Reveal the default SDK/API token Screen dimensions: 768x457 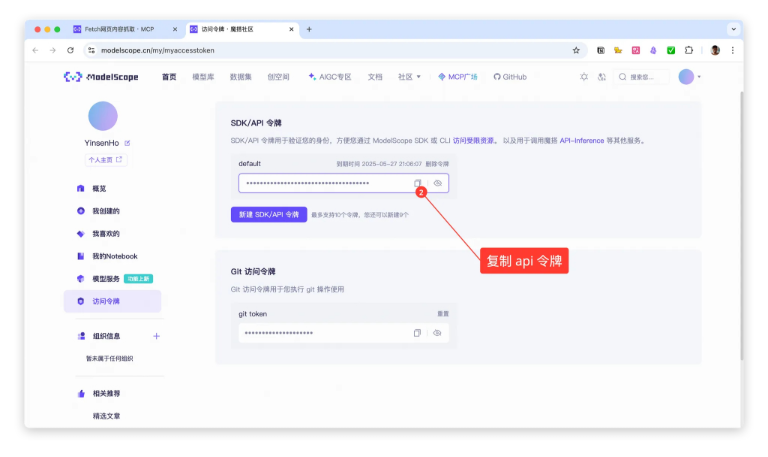[437, 183]
